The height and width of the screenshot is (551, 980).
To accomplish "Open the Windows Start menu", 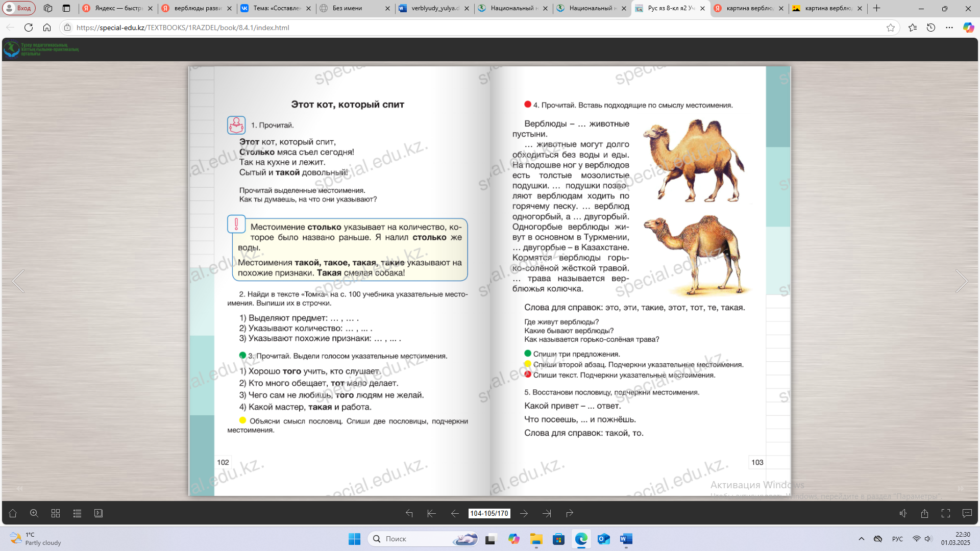I will (x=354, y=539).
